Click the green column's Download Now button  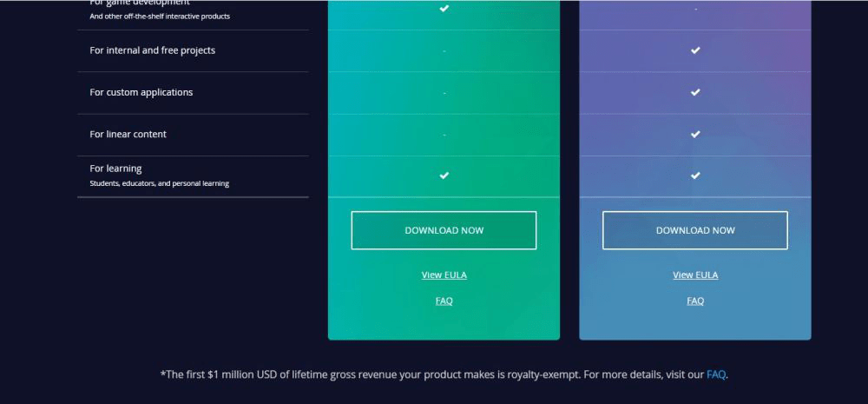click(x=444, y=230)
